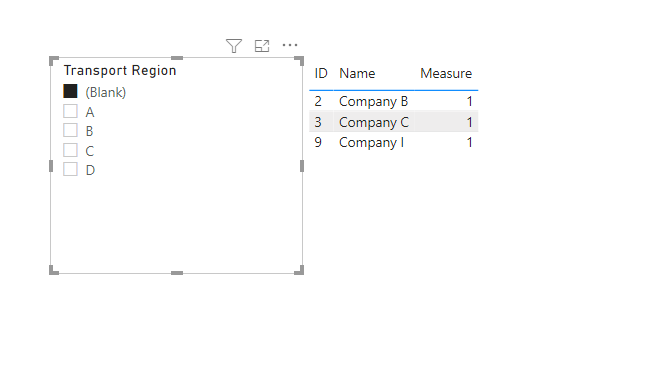Sort table by Measure column header
This screenshot has height=388, width=661.
[x=446, y=73]
